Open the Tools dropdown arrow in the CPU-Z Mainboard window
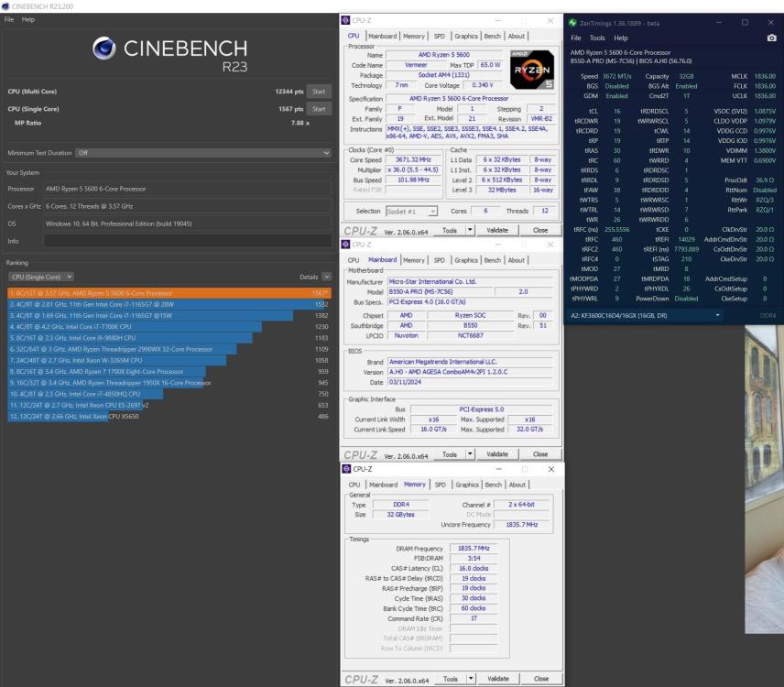Viewport: 784px width, 687px height. click(470, 454)
